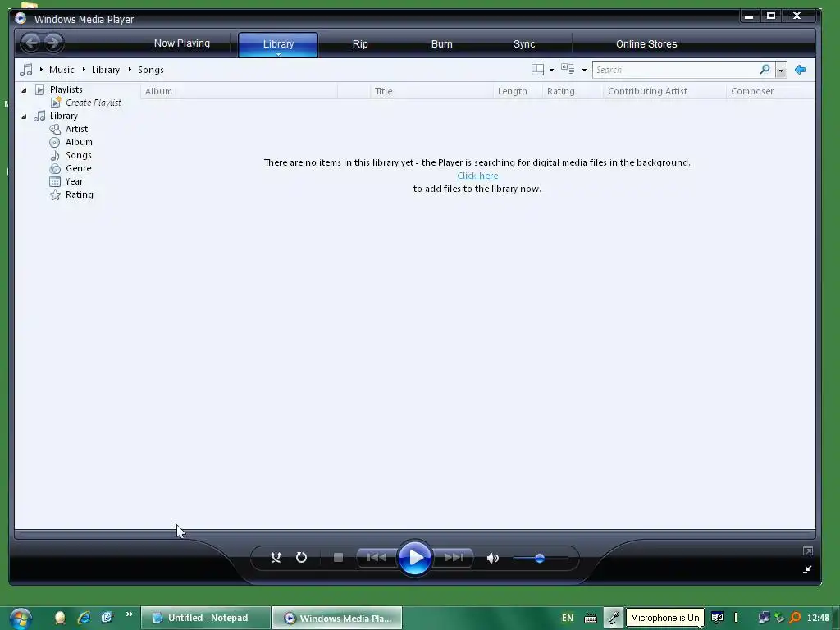Click the Previous track button

[377, 558]
